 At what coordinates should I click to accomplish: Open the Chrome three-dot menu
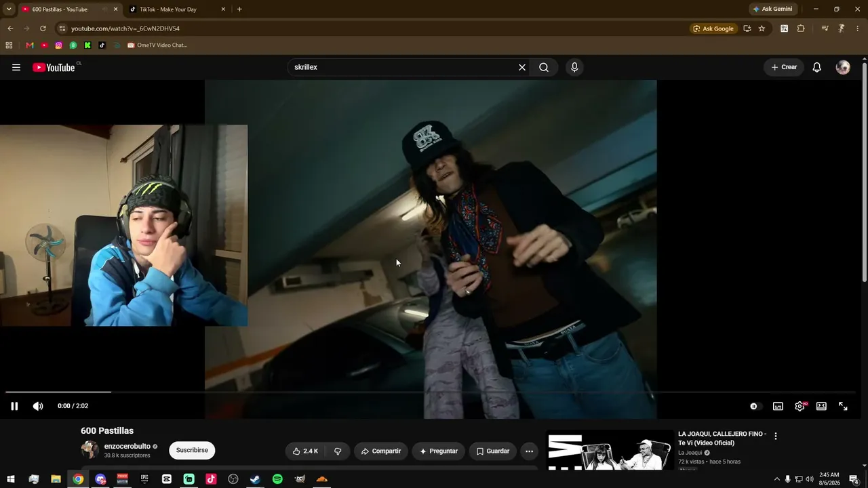858,28
